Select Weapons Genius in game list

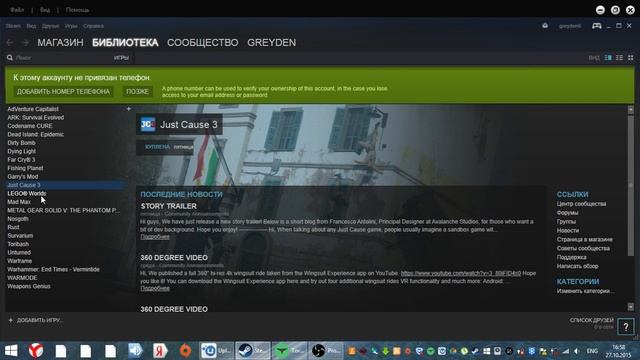pos(29,286)
